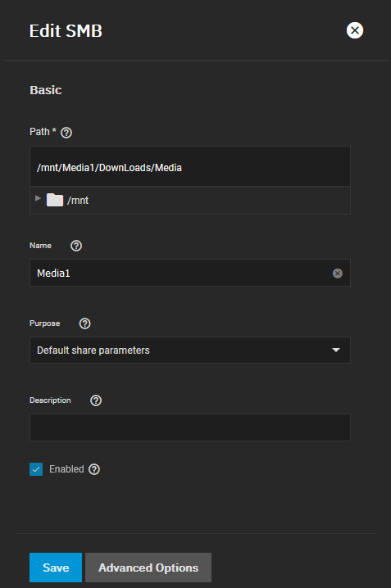Select Default share parameters combo box
This screenshot has width=391, height=588.
point(190,350)
